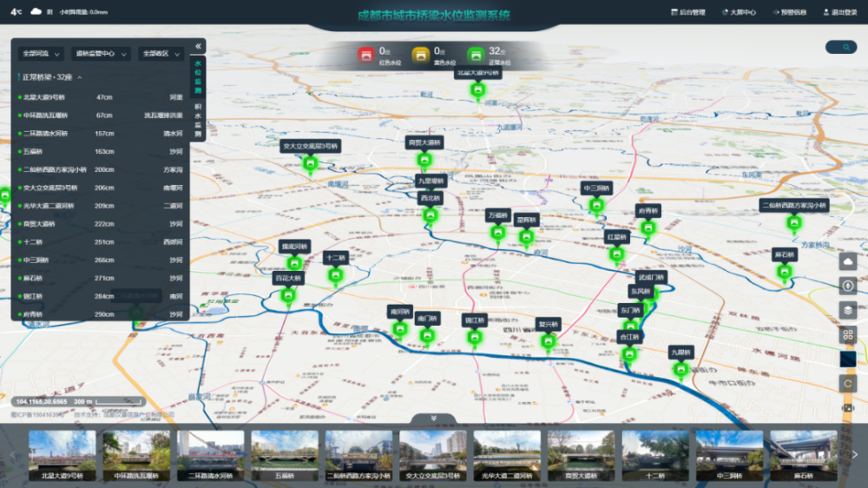868x488 pixels.
Task: Open 预警信息 warning information in header
Action: coord(790,12)
